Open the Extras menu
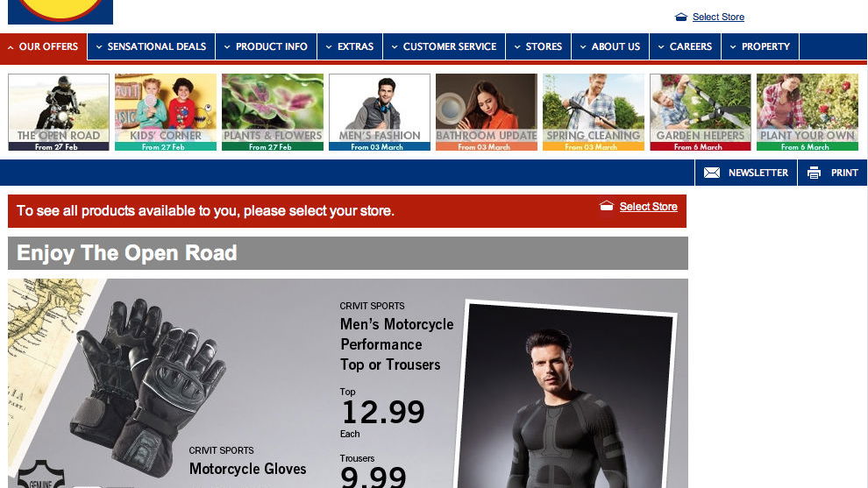The image size is (868, 488). 350,46
